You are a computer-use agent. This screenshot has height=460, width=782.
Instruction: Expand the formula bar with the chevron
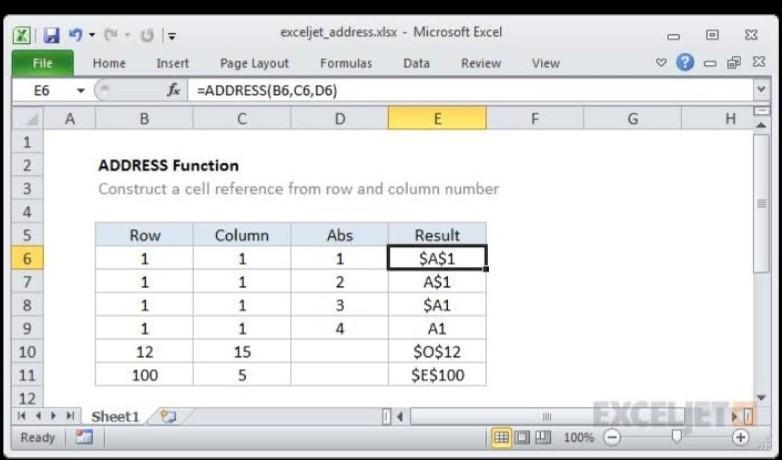[762, 90]
